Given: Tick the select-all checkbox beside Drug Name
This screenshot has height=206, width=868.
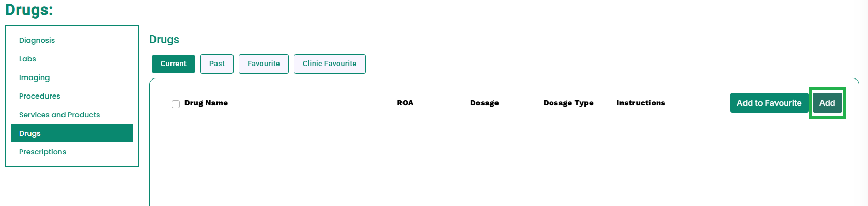Looking at the screenshot, I should point(176,104).
